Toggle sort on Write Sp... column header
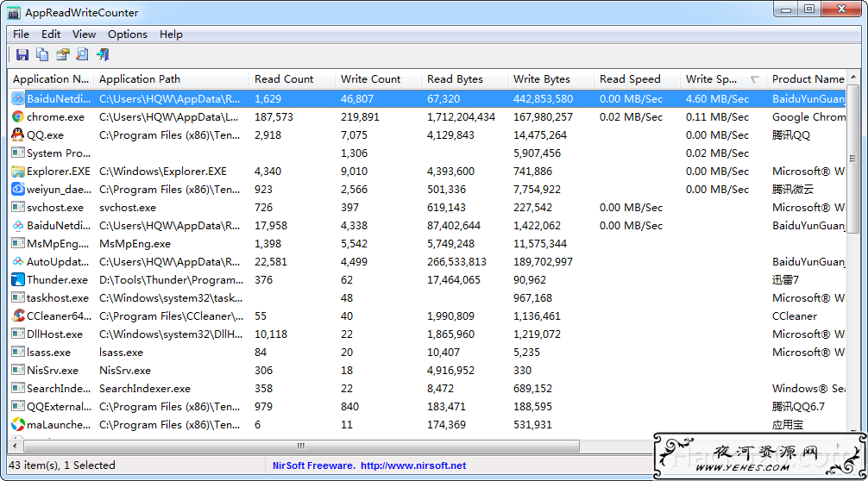The width and height of the screenshot is (868, 481). [724, 79]
